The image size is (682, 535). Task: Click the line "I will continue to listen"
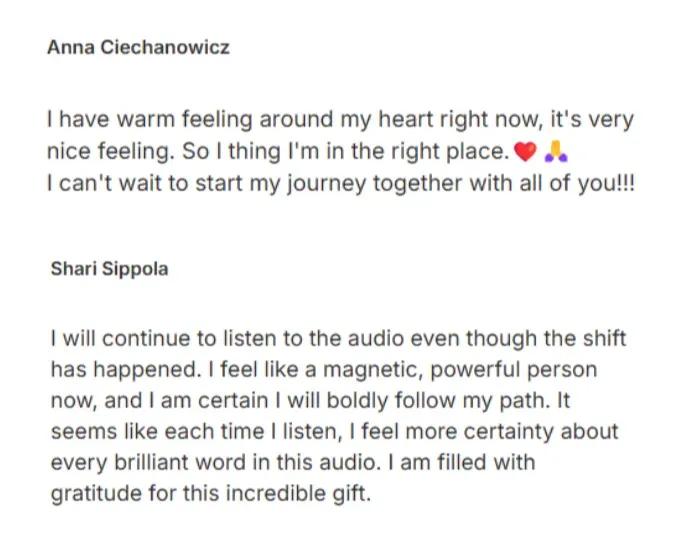pyautogui.click(x=338, y=338)
